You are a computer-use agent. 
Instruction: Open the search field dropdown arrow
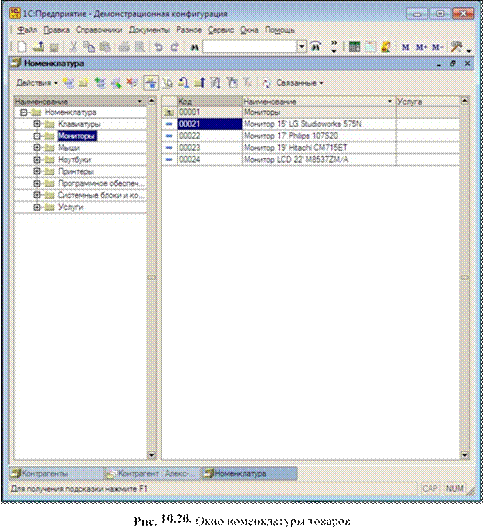tap(301, 46)
